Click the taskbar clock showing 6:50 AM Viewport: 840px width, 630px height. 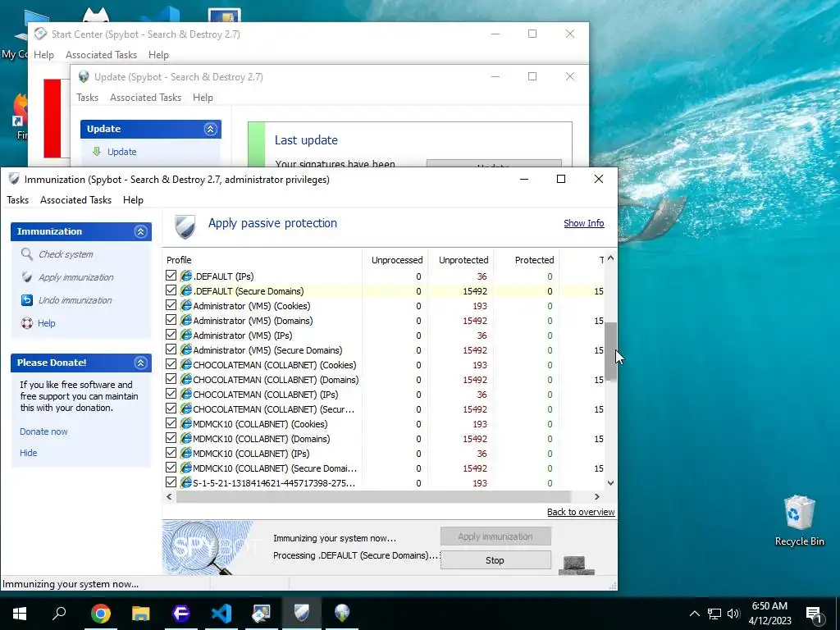[x=769, y=614]
